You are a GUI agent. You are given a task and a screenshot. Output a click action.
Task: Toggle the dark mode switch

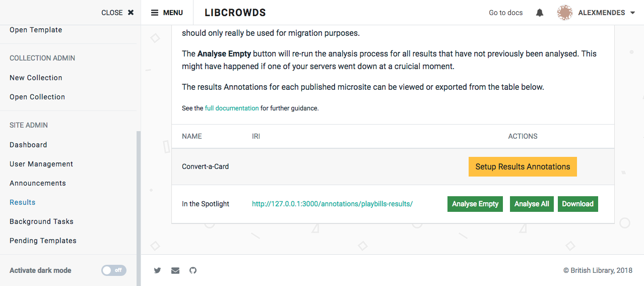[114, 270]
